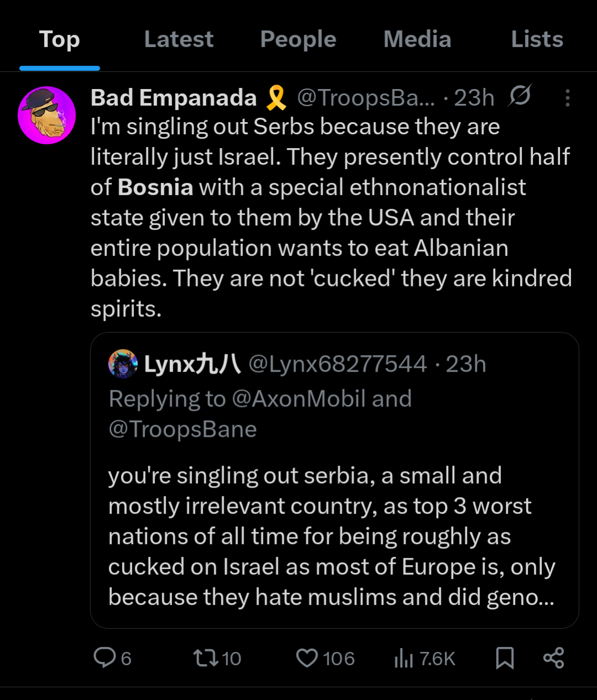Share the post via share icon
Image resolution: width=597 pixels, height=700 pixels.
coord(553,658)
